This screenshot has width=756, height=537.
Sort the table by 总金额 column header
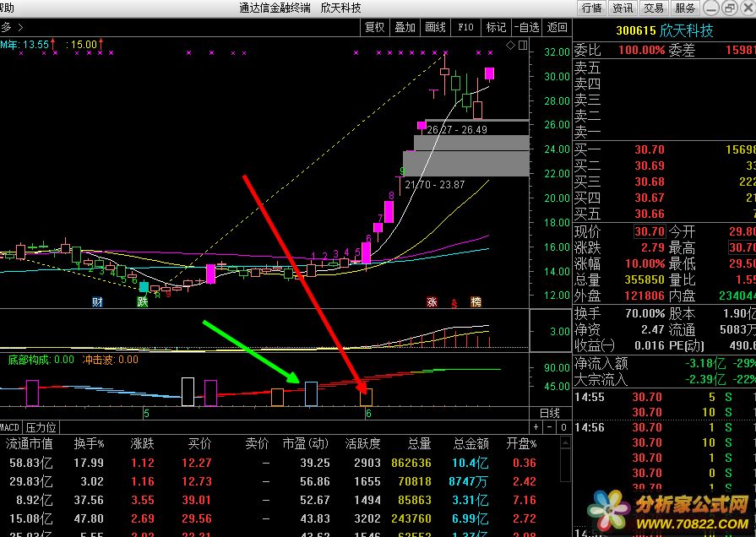click(471, 443)
